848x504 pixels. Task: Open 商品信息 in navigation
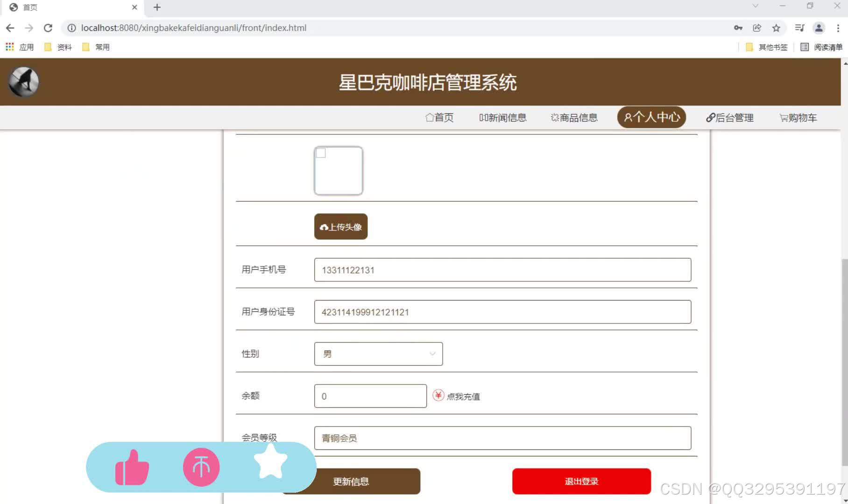[x=574, y=118]
